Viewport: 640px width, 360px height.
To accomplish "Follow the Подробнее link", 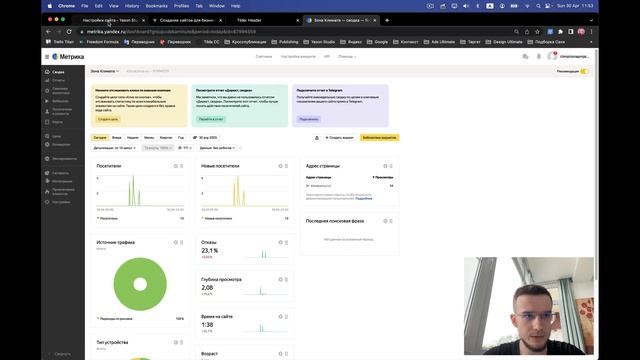I will click(364, 198).
